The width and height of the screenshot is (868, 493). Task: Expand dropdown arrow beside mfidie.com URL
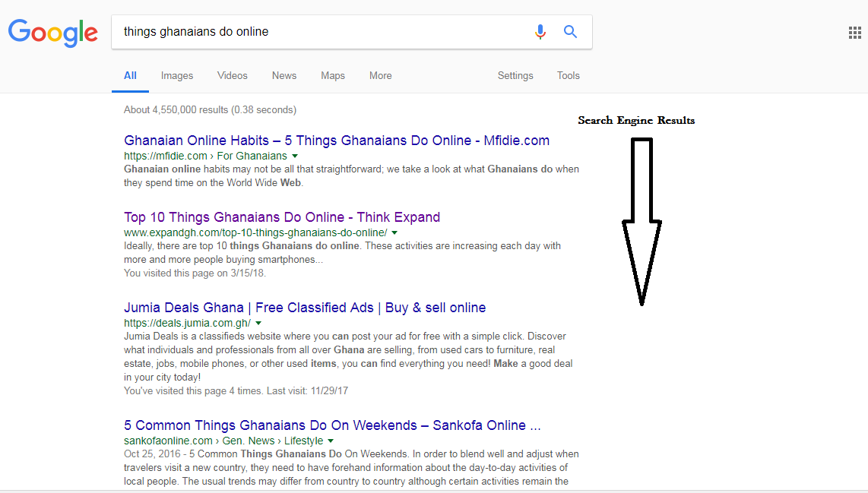tap(295, 156)
